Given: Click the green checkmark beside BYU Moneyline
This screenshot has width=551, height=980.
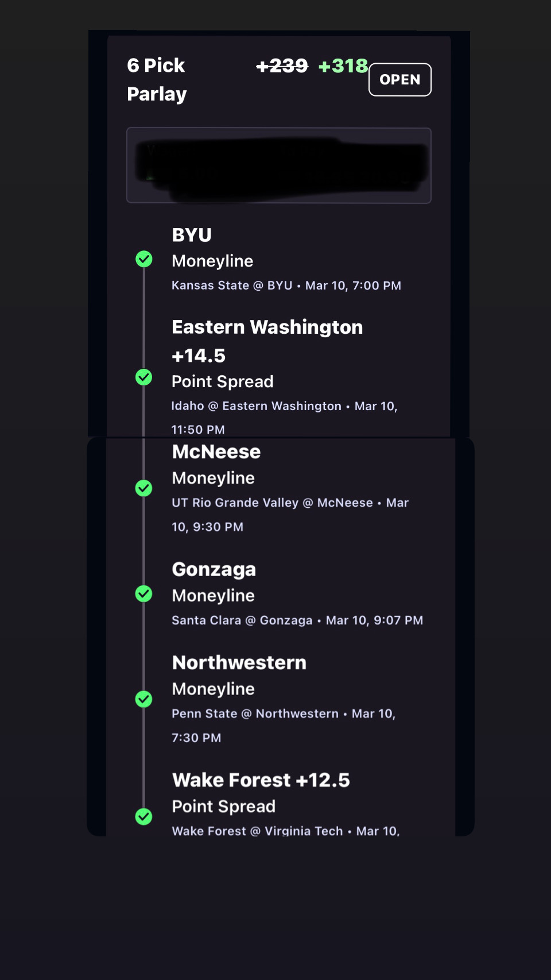Looking at the screenshot, I should pos(144,259).
